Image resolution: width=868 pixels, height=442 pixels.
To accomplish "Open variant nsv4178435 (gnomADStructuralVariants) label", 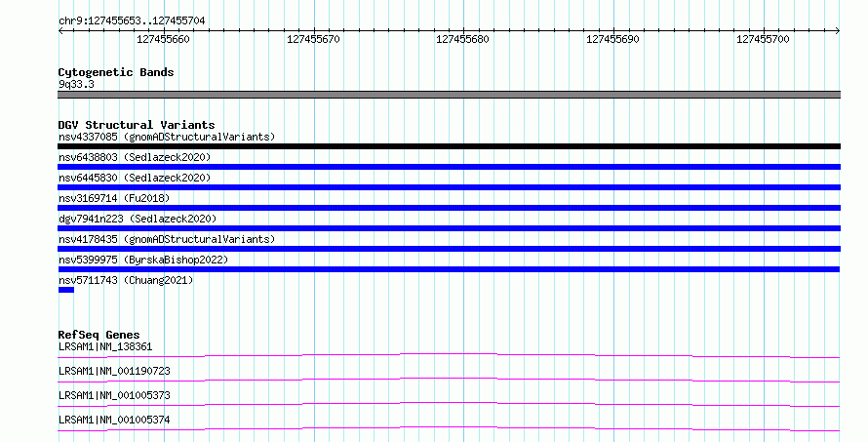I will tap(167, 239).
